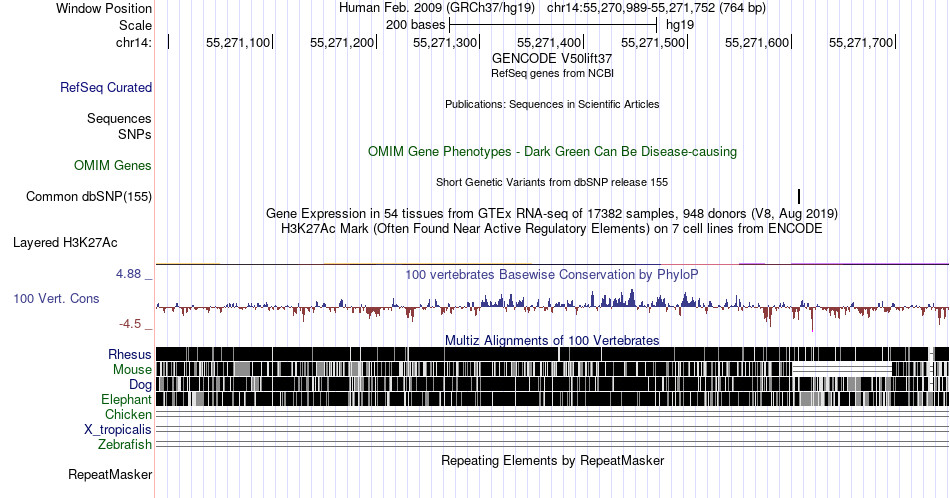Select the Chicken alignment label
The width and height of the screenshot is (950, 498).
coord(128,414)
